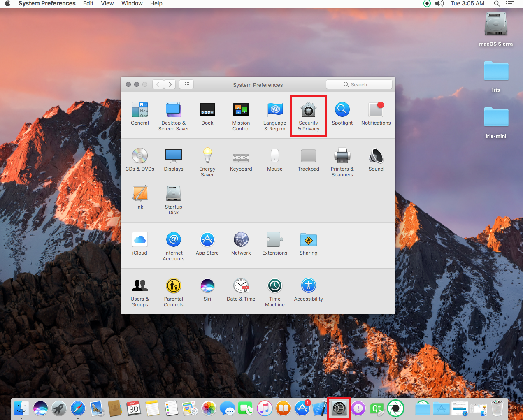The width and height of the screenshot is (523, 420).
Task: Click the volume icon in menu bar
Action: [439, 3]
